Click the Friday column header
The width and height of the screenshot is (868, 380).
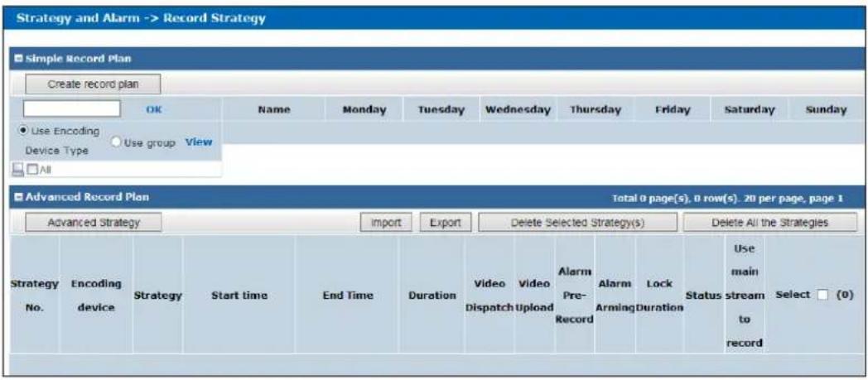(673, 109)
